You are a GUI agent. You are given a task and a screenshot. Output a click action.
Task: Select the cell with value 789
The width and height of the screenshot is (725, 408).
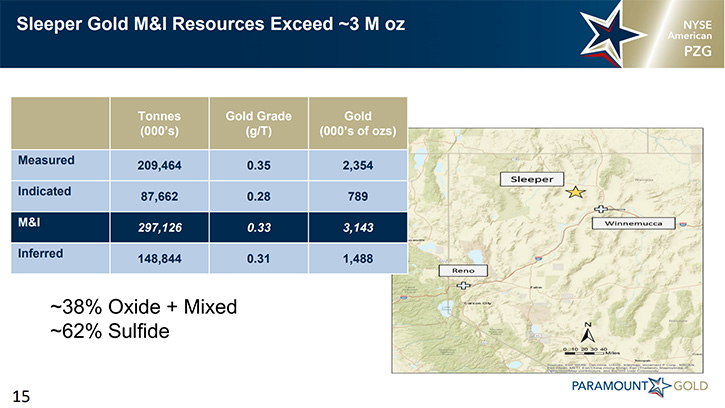358,196
